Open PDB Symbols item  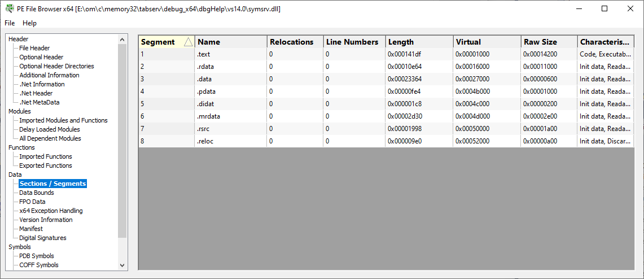37,256
